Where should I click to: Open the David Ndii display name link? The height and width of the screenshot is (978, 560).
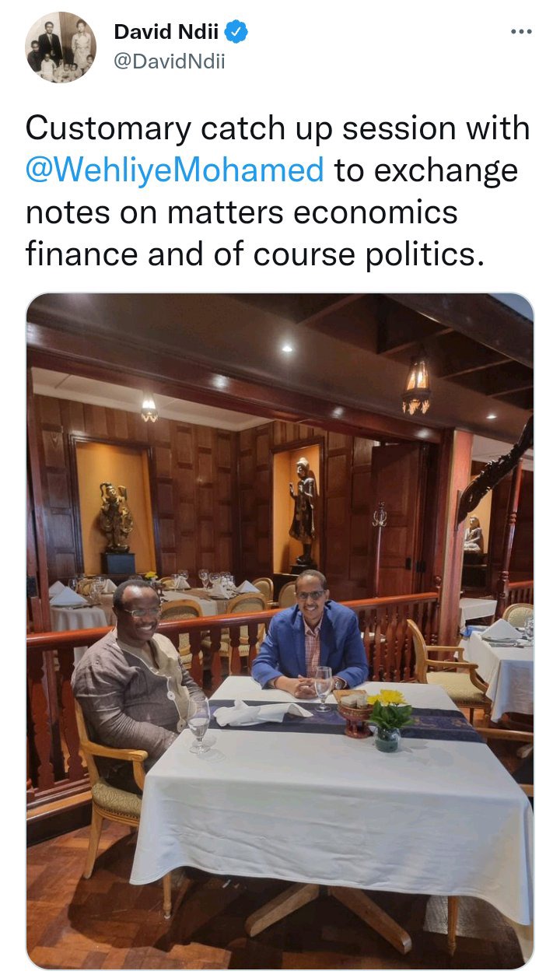167,32
